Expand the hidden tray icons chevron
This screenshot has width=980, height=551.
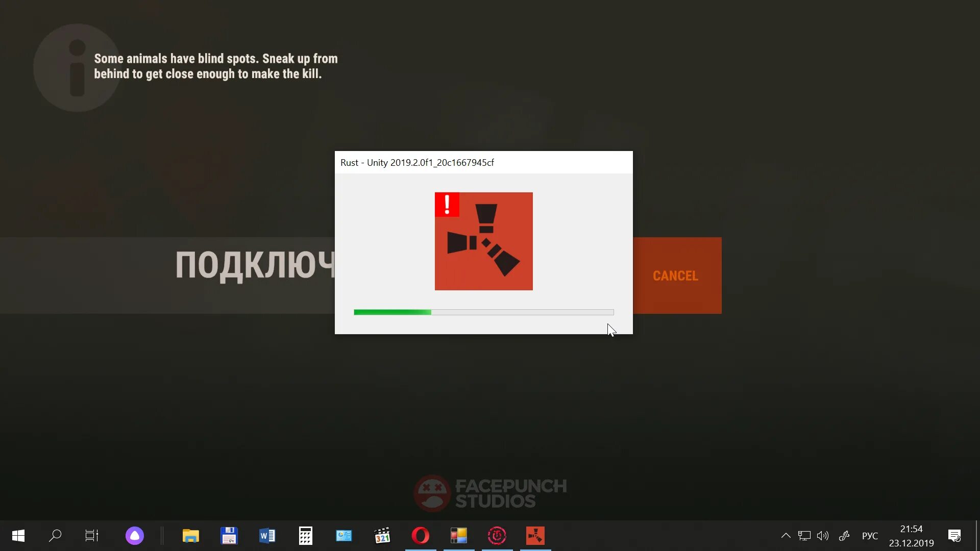pyautogui.click(x=786, y=536)
